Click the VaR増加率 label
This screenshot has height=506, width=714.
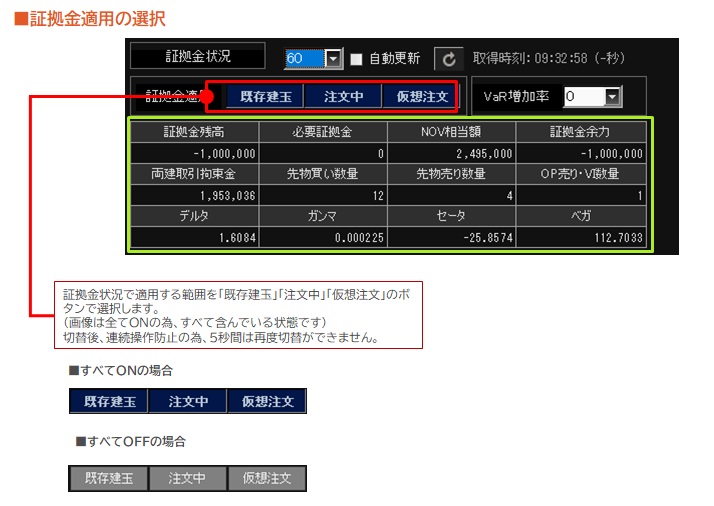coord(516,97)
